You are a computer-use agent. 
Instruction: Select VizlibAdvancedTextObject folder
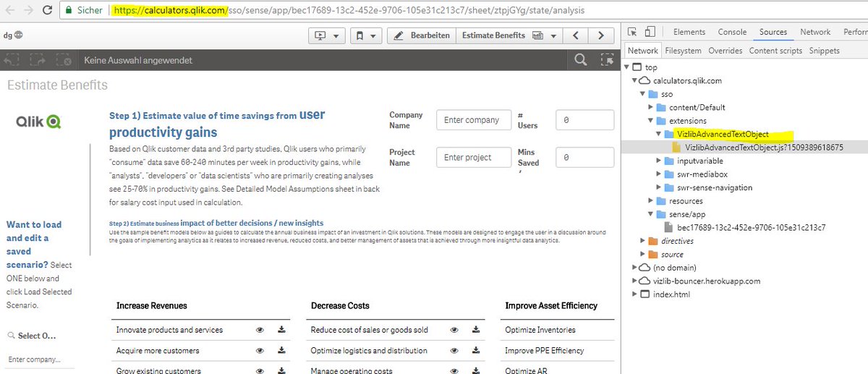click(x=723, y=135)
